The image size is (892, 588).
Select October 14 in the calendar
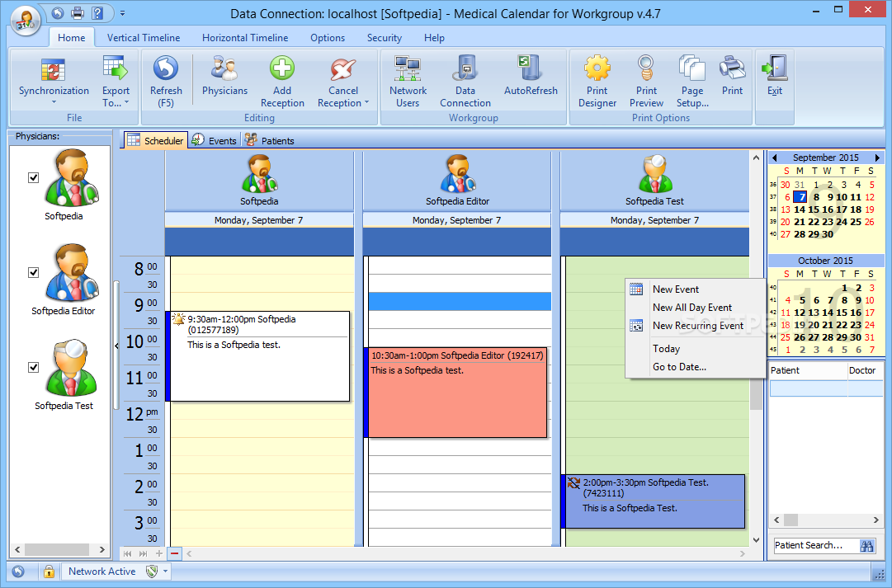828,313
